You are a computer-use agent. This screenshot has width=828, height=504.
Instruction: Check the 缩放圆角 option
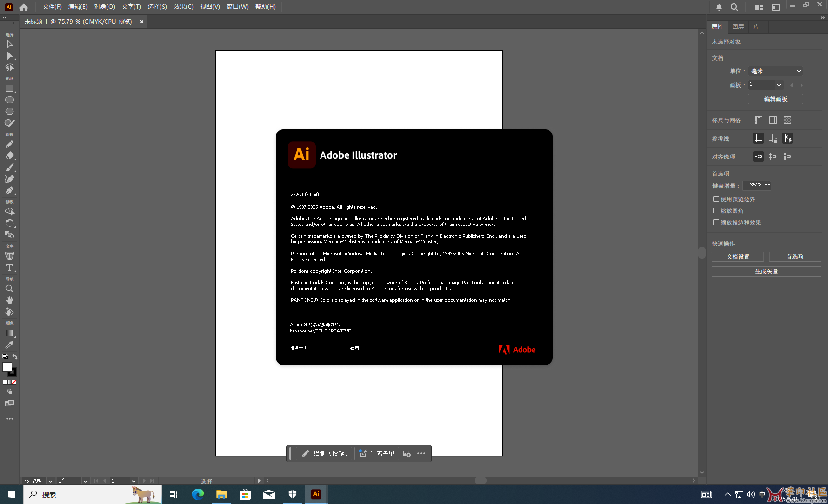(716, 211)
